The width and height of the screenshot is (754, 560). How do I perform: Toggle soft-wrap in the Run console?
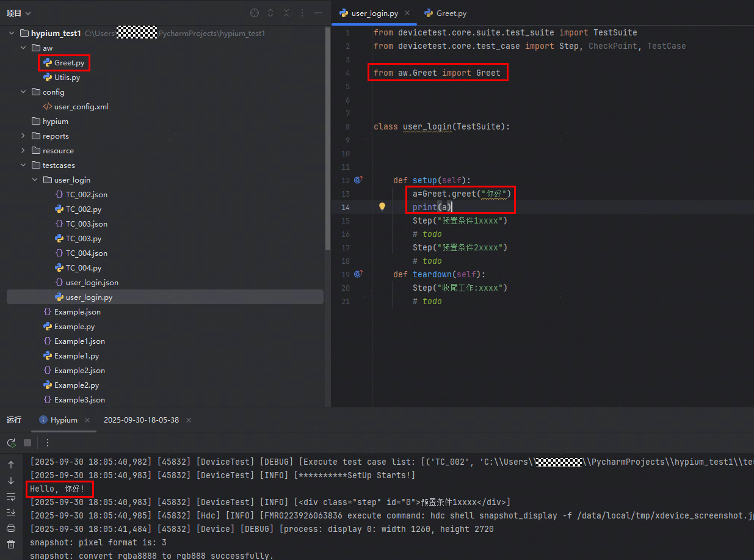(11, 496)
